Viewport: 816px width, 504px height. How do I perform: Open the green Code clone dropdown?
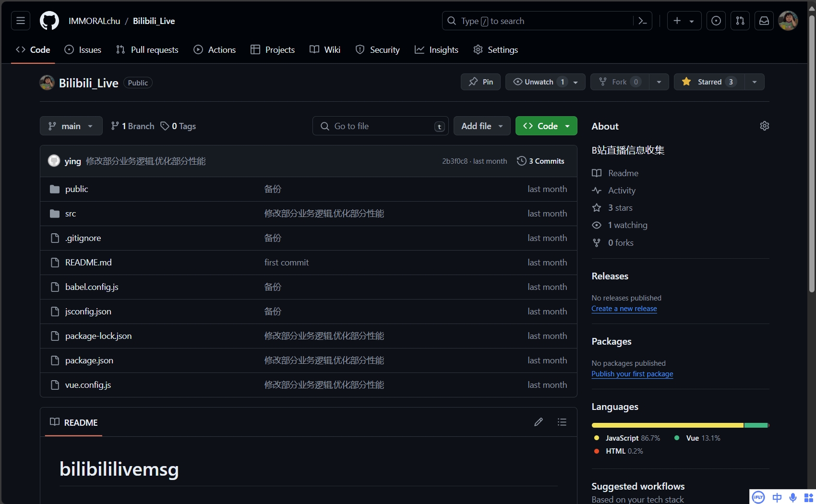[x=546, y=126]
